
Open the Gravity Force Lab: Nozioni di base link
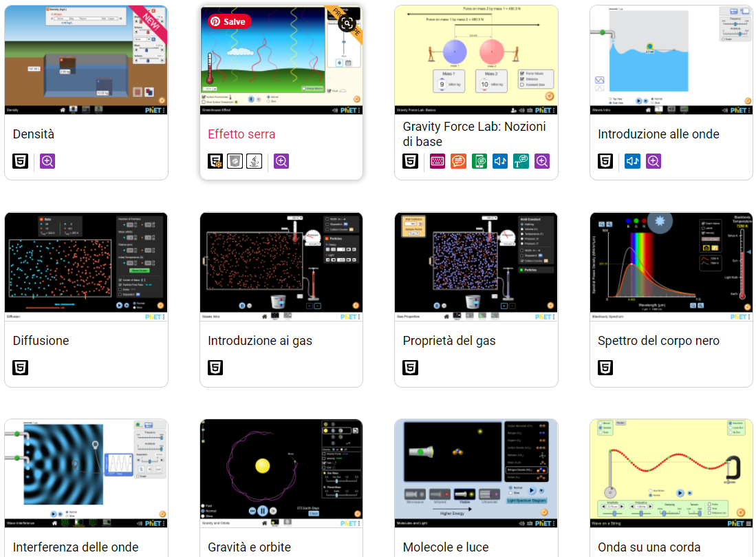[x=474, y=134]
